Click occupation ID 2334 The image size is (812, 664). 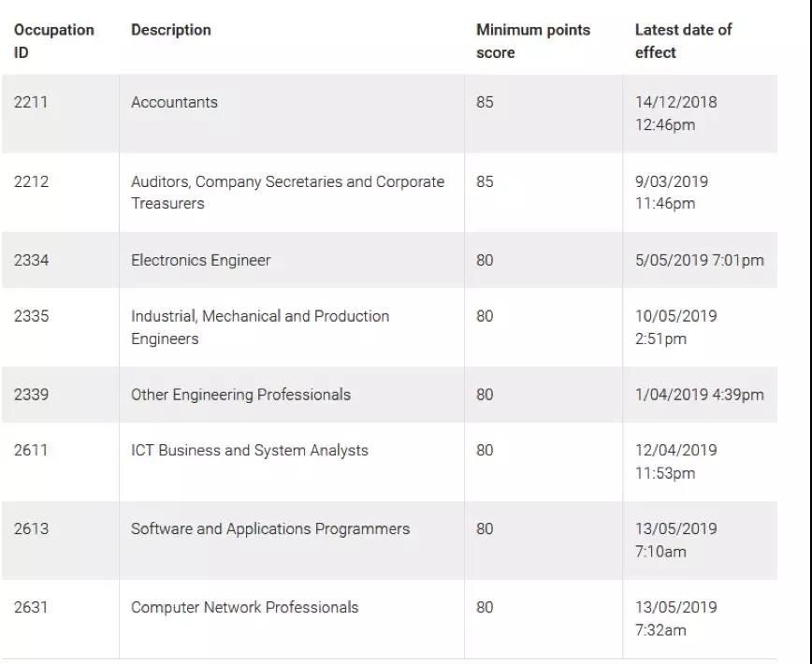tap(31, 260)
